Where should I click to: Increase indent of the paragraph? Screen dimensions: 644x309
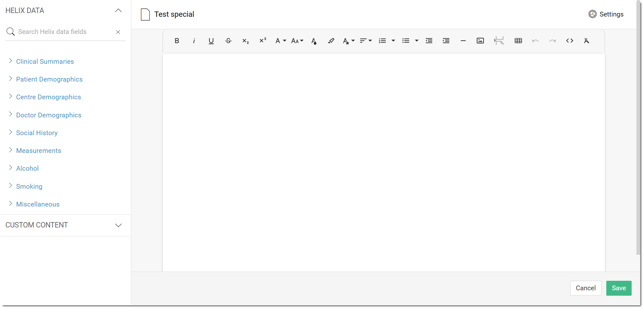(x=446, y=41)
